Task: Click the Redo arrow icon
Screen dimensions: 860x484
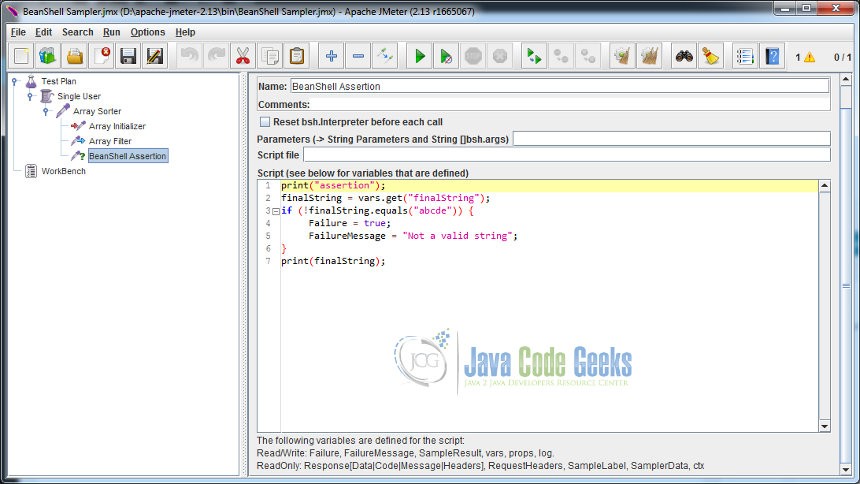Action: 216,56
